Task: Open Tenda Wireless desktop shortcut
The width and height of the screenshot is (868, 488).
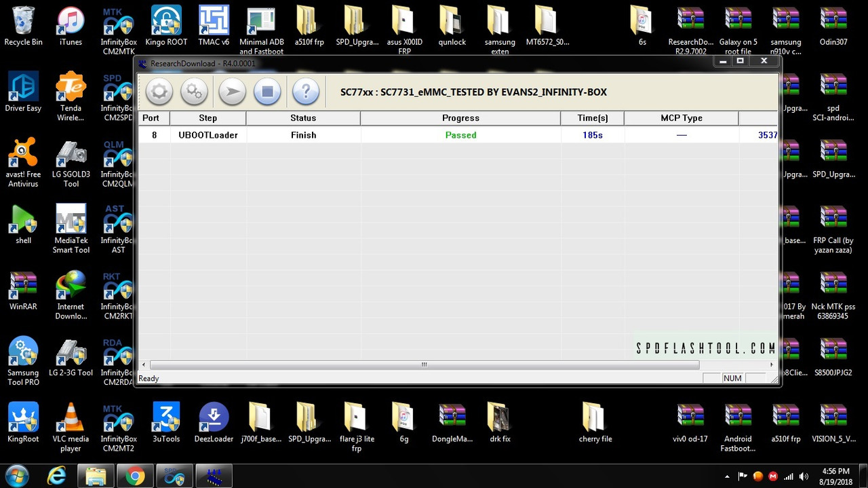Action: 71,96
